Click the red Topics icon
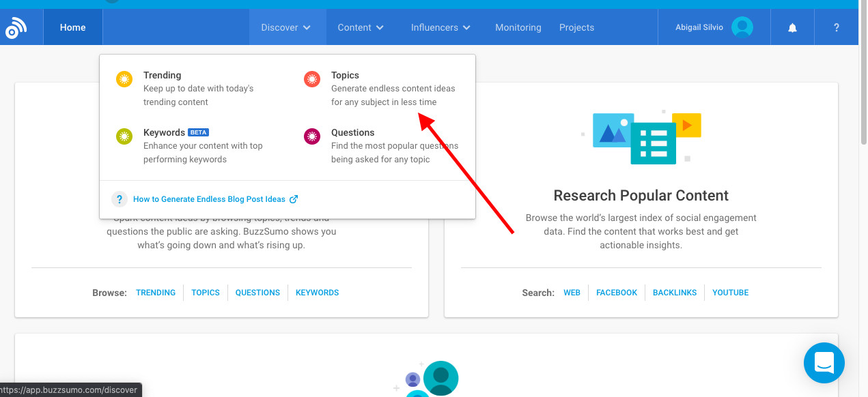 point(312,79)
